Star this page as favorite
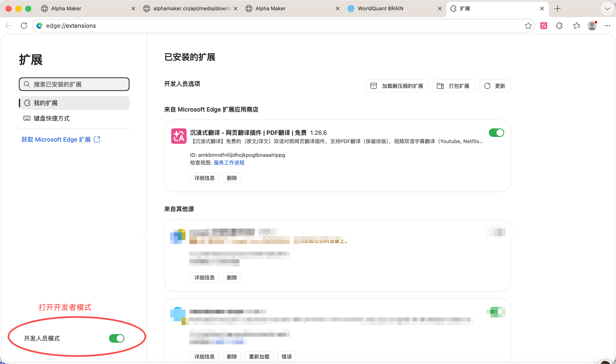 (528, 25)
